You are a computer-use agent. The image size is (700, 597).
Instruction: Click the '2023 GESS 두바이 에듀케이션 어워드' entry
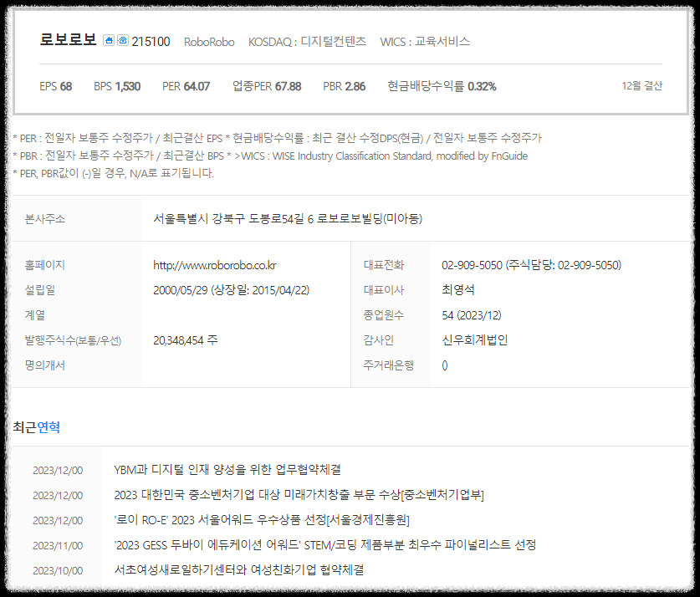(x=325, y=545)
